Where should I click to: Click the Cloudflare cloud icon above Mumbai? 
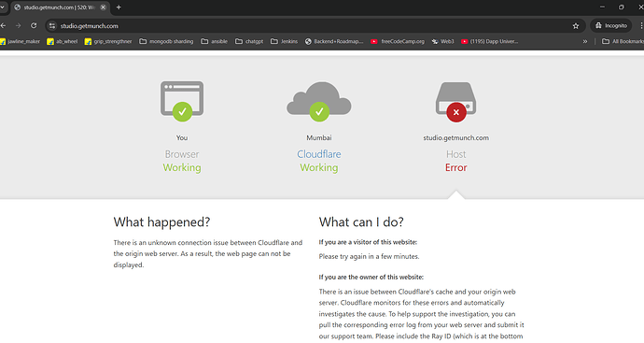pos(318,101)
